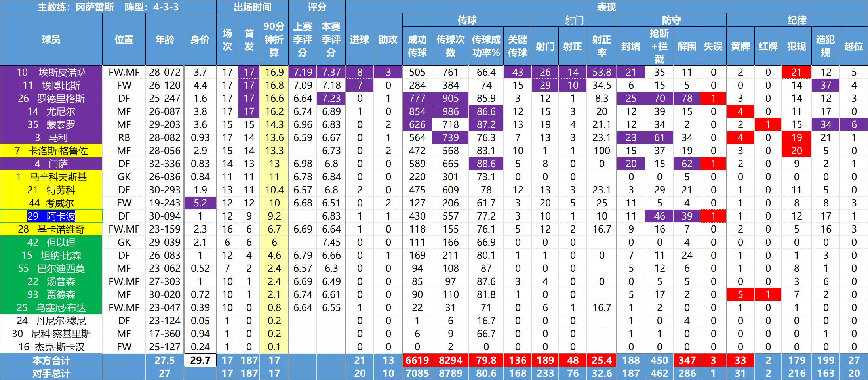
Task: Select the 表现 group header
Action: (606, 7)
